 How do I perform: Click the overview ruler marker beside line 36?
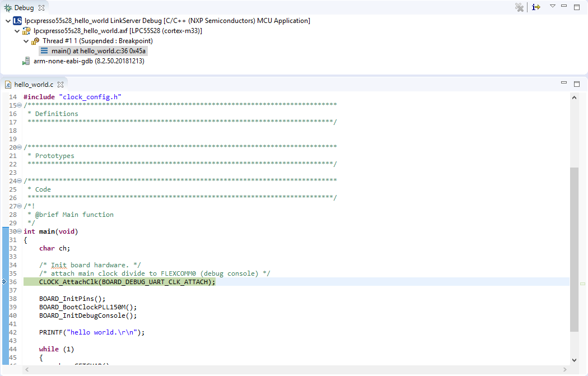pos(583,285)
